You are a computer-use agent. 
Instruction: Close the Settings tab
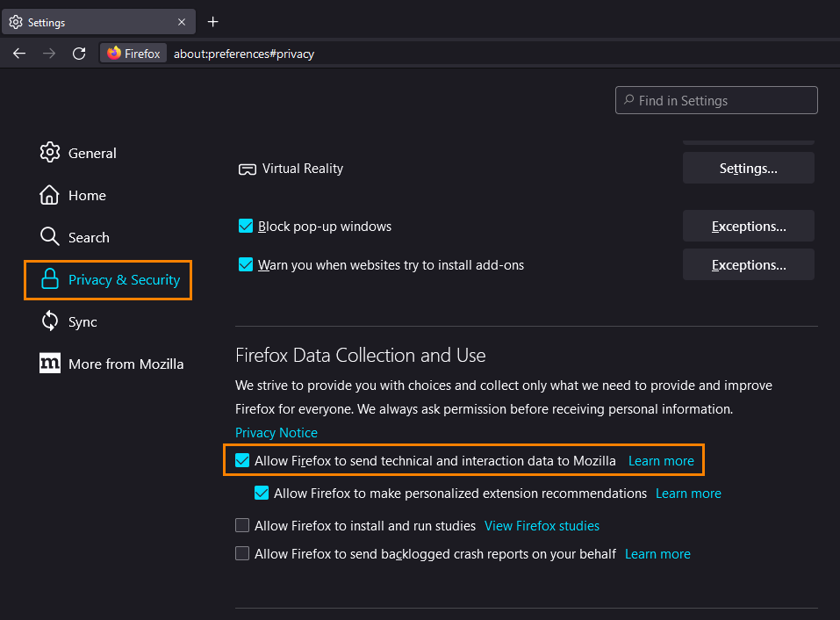(182, 22)
